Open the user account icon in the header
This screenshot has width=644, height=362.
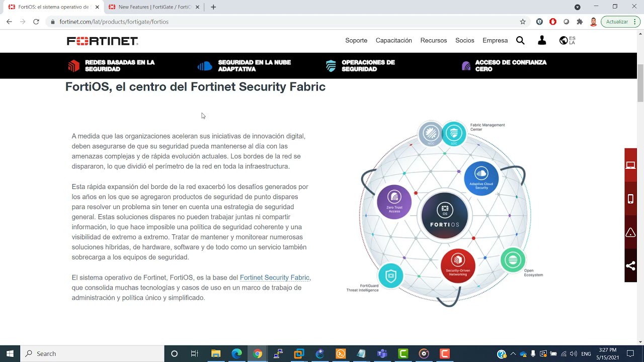click(542, 41)
